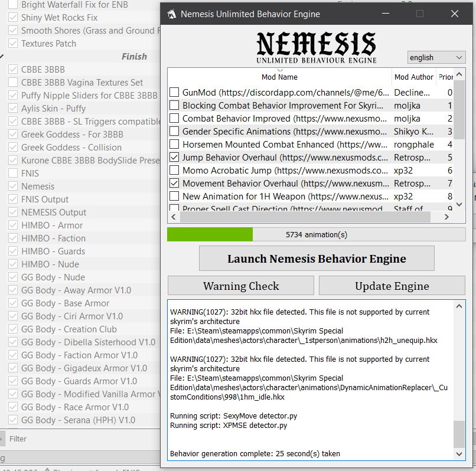
Task: Select 'Running script: XPMSE detector.py' line
Action: 229,426
